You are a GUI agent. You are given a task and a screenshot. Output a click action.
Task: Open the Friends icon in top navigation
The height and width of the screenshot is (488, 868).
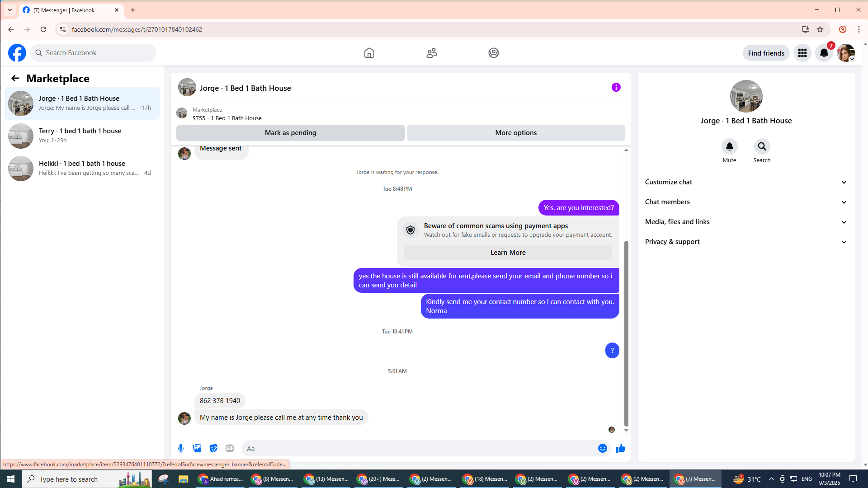[x=432, y=53]
